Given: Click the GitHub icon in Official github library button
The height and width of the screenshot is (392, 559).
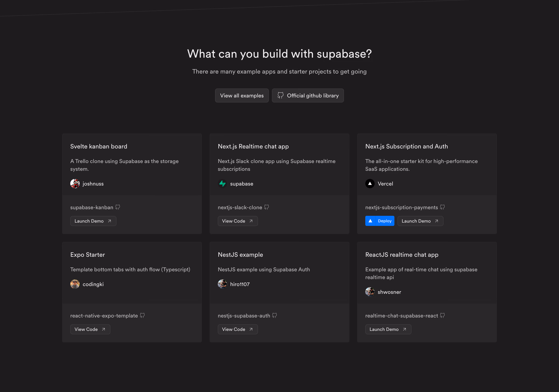Looking at the screenshot, I should pyautogui.click(x=280, y=95).
